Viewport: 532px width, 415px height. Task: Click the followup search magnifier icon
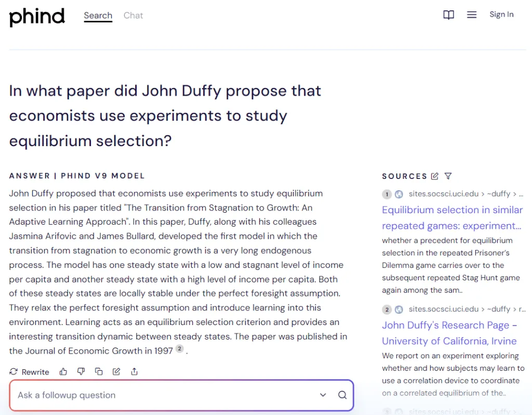(x=342, y=395)
